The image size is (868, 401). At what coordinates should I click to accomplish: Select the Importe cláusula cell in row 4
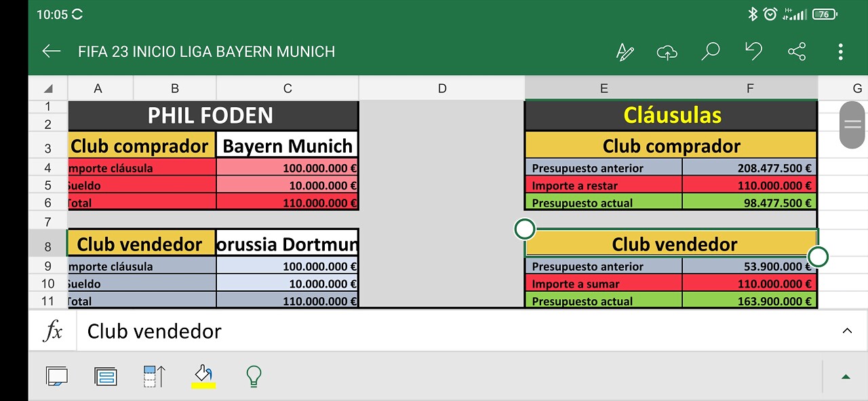pos(142,168)
